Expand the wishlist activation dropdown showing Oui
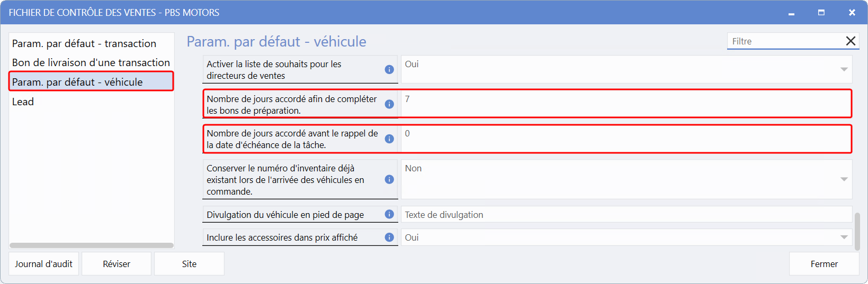The height and width of the screenshot is (284, 868). pyautogui.click(x=844, y=69)
